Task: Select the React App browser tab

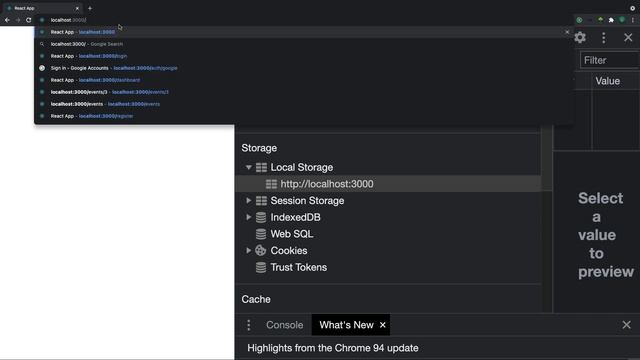Action: point(42,8)
